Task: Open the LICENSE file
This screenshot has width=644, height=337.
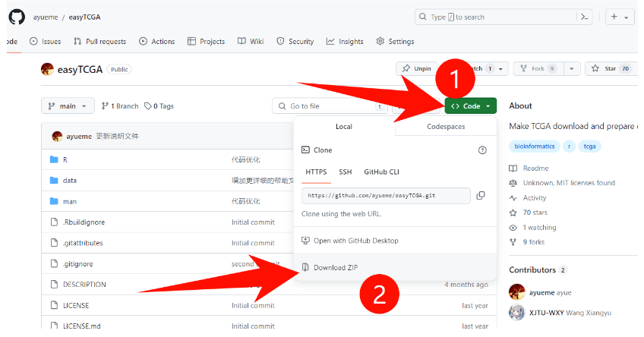Action: 76,305
